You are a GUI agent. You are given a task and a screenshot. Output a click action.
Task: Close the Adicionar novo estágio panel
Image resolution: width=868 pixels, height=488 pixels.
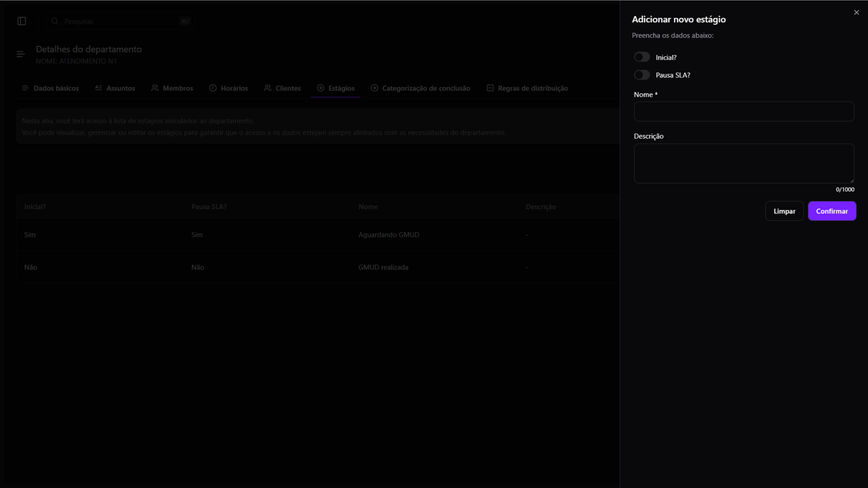coord(856,13)
